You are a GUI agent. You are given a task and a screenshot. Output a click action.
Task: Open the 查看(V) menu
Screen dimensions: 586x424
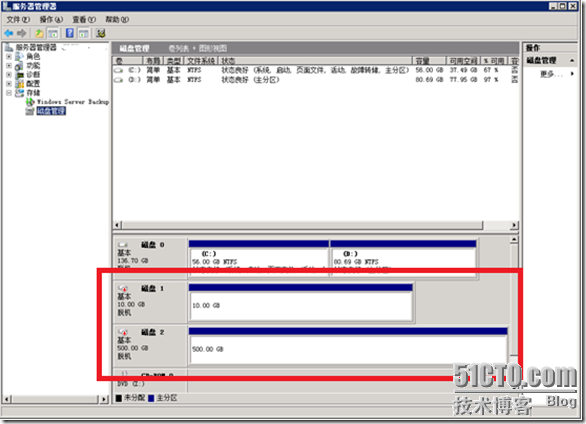(84, 19)
